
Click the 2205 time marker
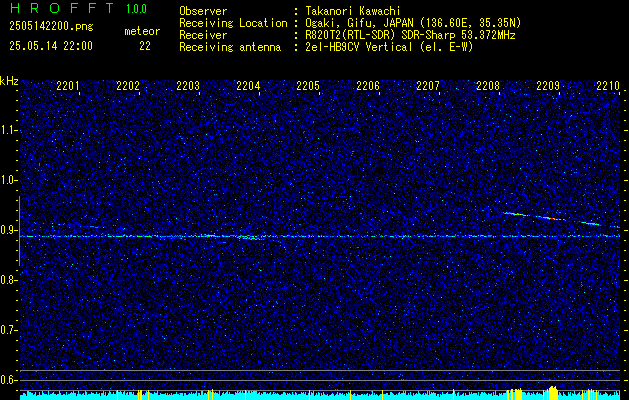(308, 85)
